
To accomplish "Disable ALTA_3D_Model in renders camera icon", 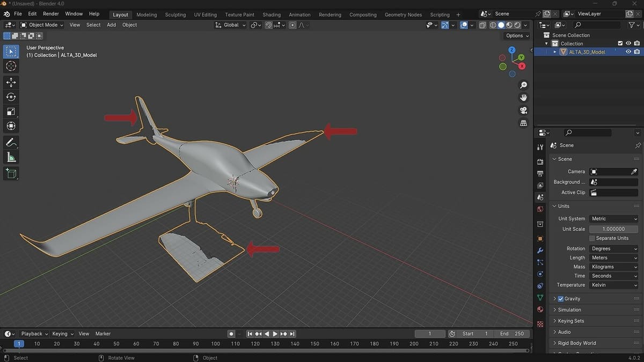I will click(x=636, y=52).
